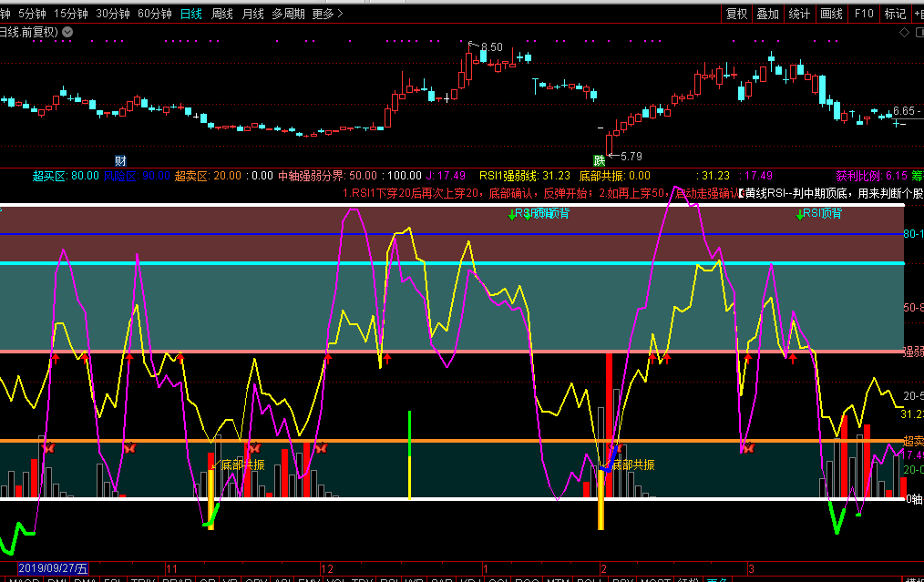Switch to the 周线 weekly tab
Viewport: 924px width, 582px height.
point(222,14)
